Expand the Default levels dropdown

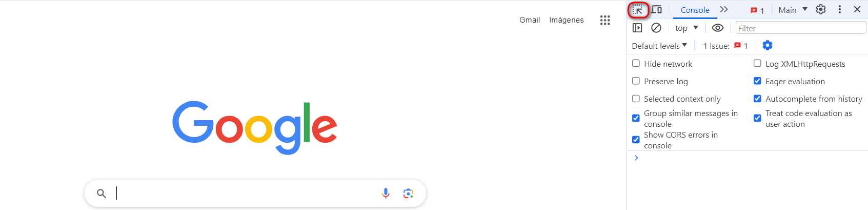click(x=659, y=46)
